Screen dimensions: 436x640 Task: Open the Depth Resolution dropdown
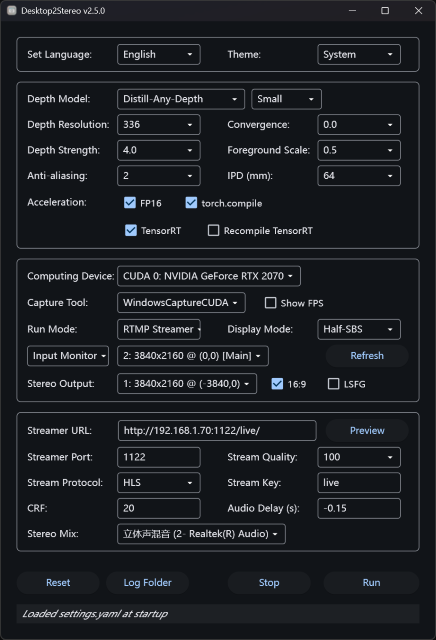[159, 124]
